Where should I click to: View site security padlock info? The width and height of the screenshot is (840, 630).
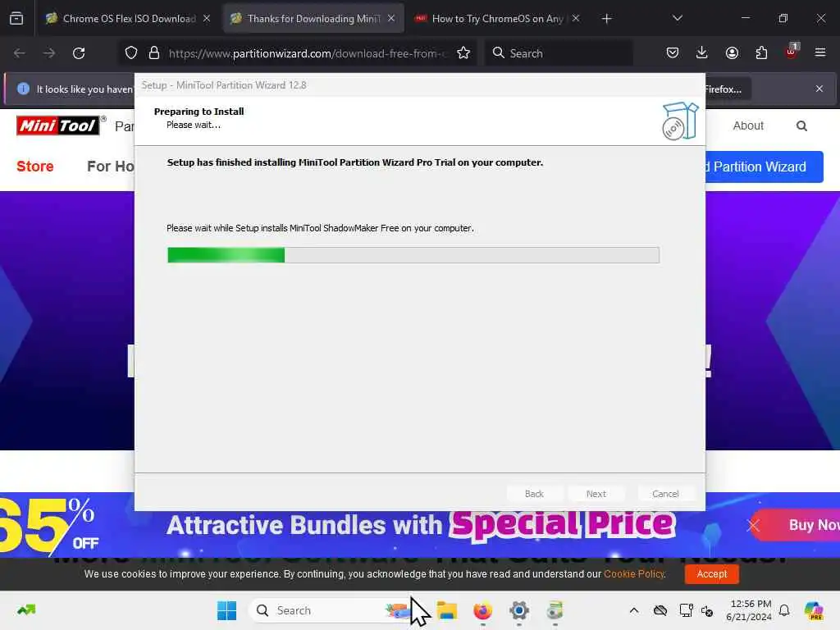[154, 53]
